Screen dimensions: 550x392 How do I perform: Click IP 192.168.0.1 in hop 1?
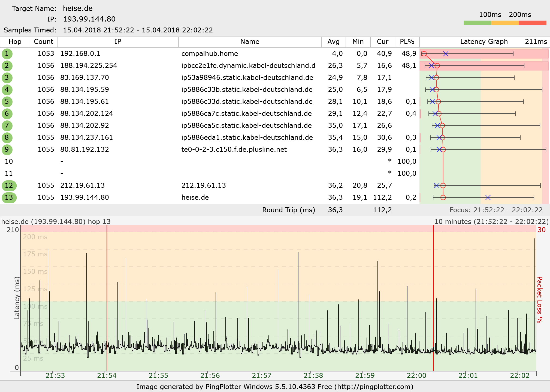point(80,54)
